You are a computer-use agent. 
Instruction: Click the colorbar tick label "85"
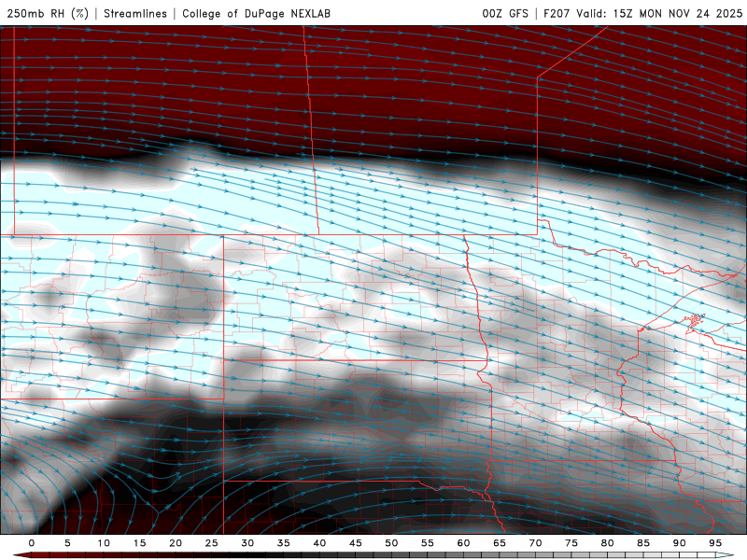tap(643, 543)
